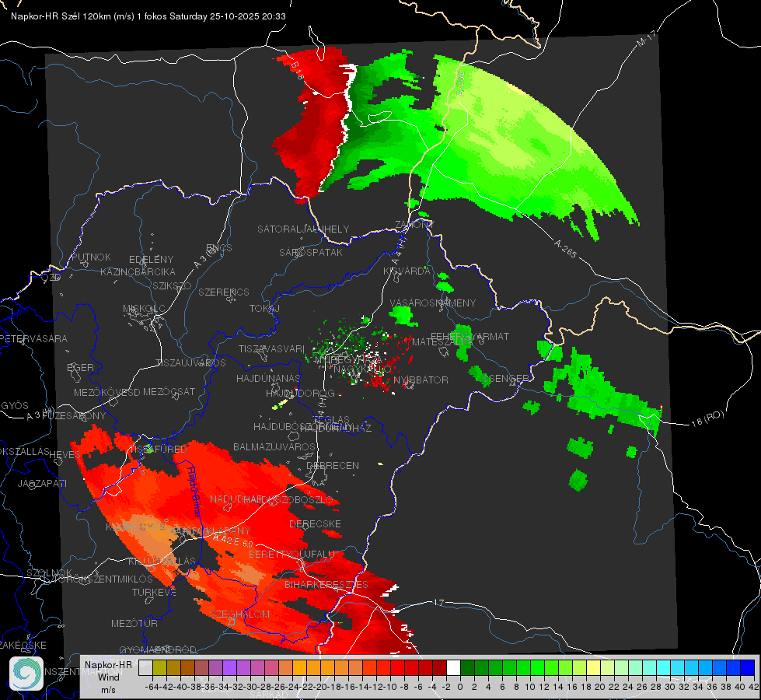This screenshot has height=700, width=761.
Task: Select the cyan swatch near 30
Action: coord(663,667)
